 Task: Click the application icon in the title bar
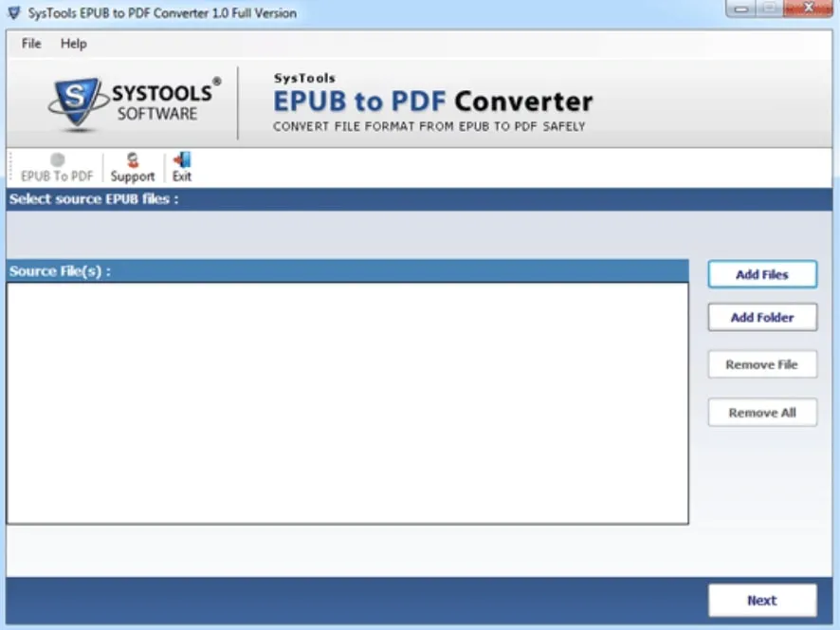[12, 12]
